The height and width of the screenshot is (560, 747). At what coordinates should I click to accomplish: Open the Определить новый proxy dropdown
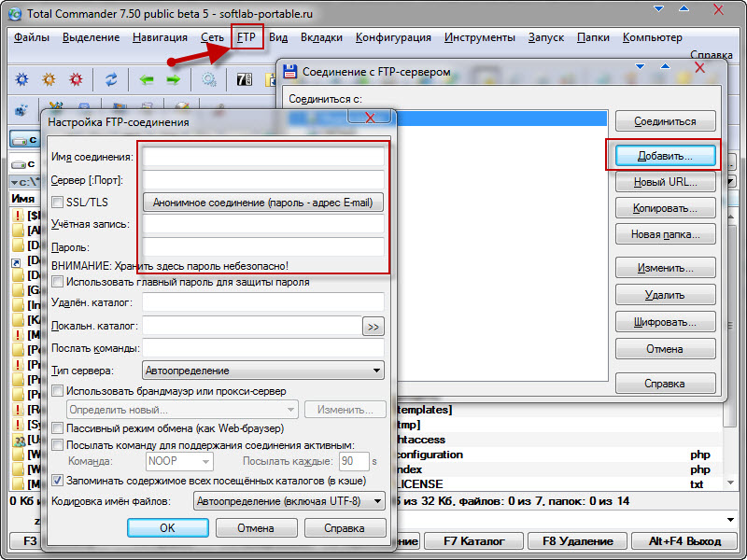click(x=182, y=410)
